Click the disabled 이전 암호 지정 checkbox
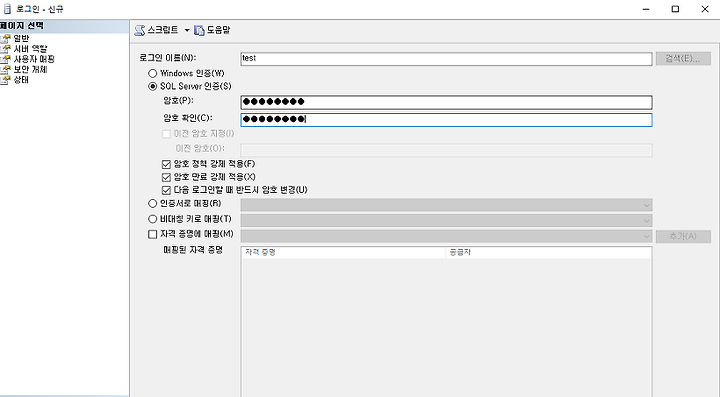The width and height of the screenshot is (720, 397). coord(166,134)
